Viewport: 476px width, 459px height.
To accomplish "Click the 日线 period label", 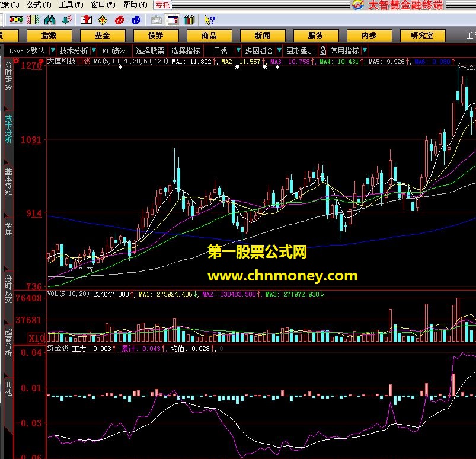I will point(221,51).
